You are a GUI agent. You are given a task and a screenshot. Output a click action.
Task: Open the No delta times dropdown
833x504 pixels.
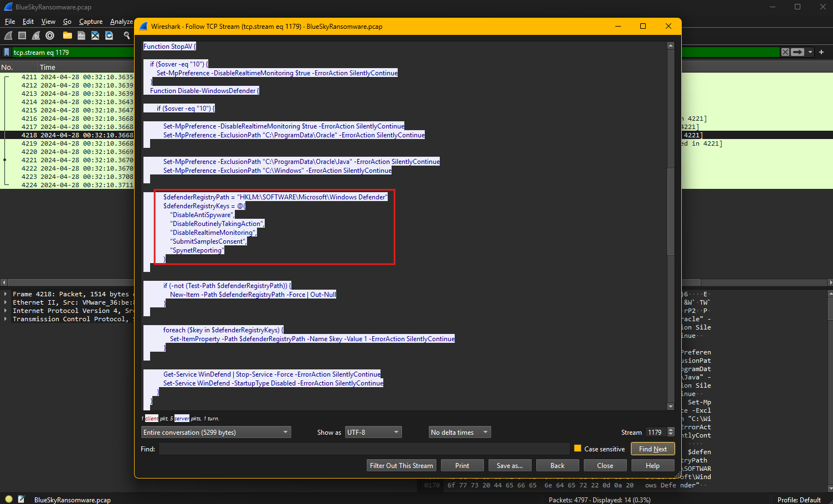pos(460,433)
